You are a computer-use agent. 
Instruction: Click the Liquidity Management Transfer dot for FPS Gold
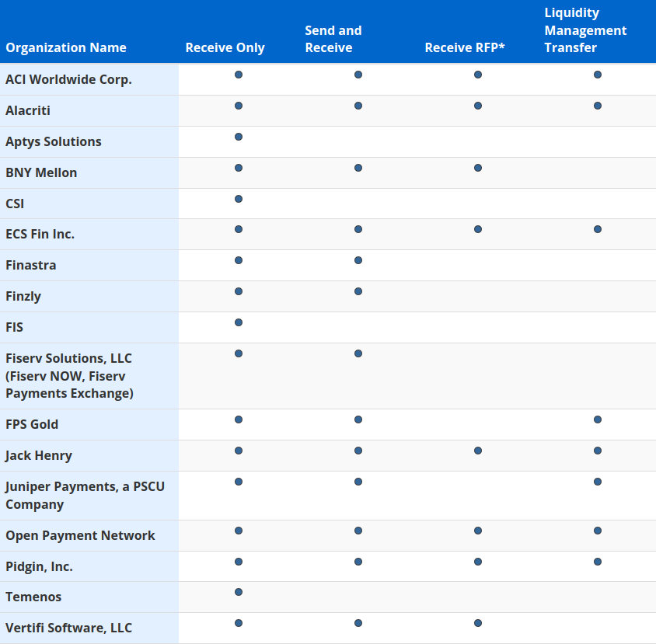click(597, 419)
